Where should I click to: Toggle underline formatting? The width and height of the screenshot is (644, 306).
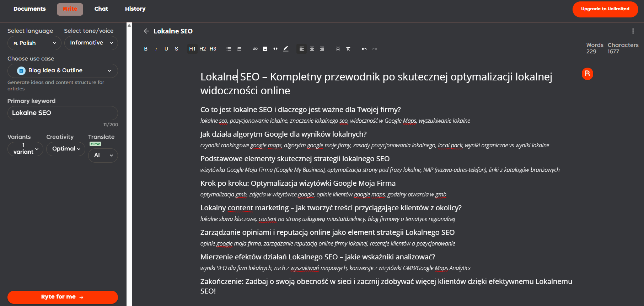[166, 49]
